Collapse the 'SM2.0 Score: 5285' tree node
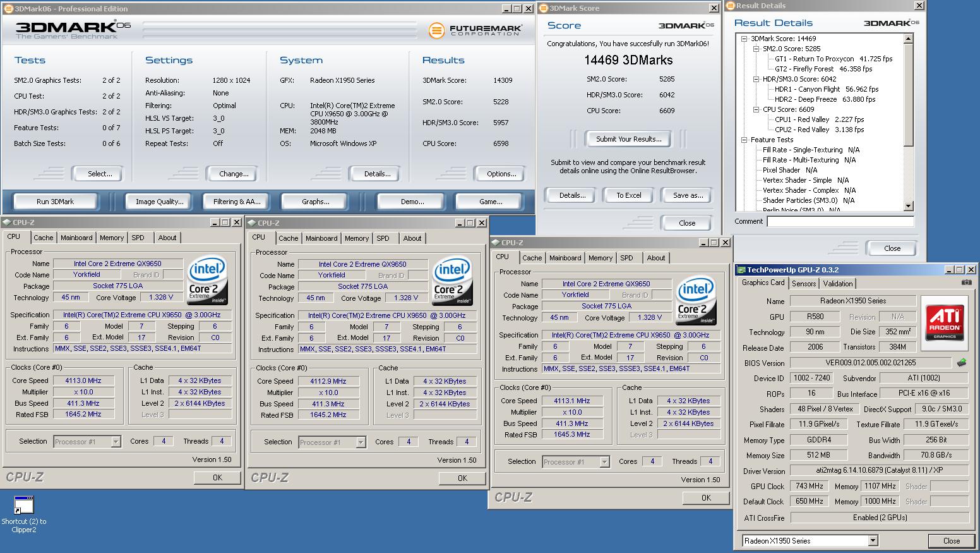The image size is (980, 553). pyautogui.click(x=756, y=49)
